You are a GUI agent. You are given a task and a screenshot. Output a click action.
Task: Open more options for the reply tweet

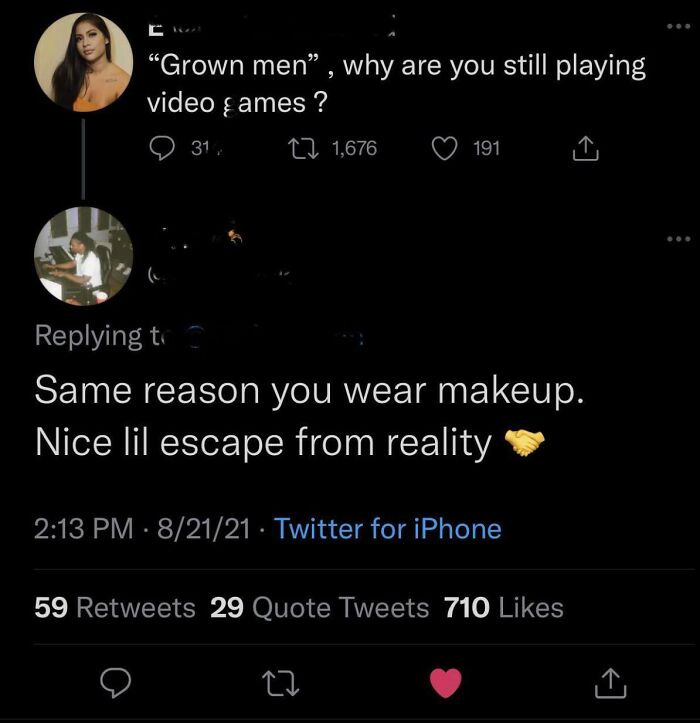pyautogui.click(x=680, y=239)
